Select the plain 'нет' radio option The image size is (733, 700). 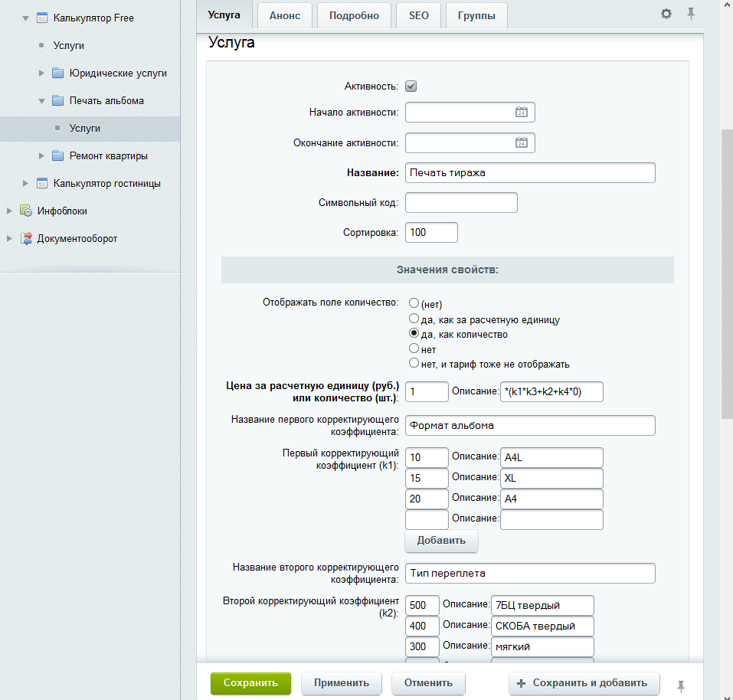coord(414,348)
